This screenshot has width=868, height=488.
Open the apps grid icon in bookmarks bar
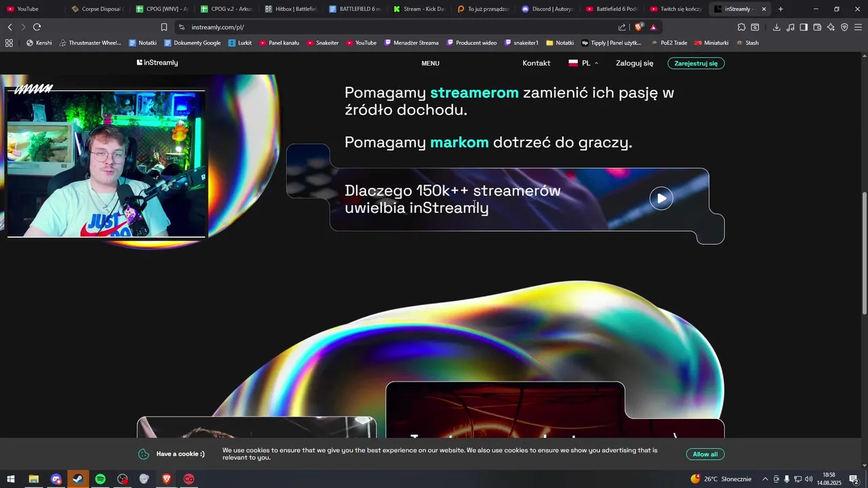click(9, 43)
